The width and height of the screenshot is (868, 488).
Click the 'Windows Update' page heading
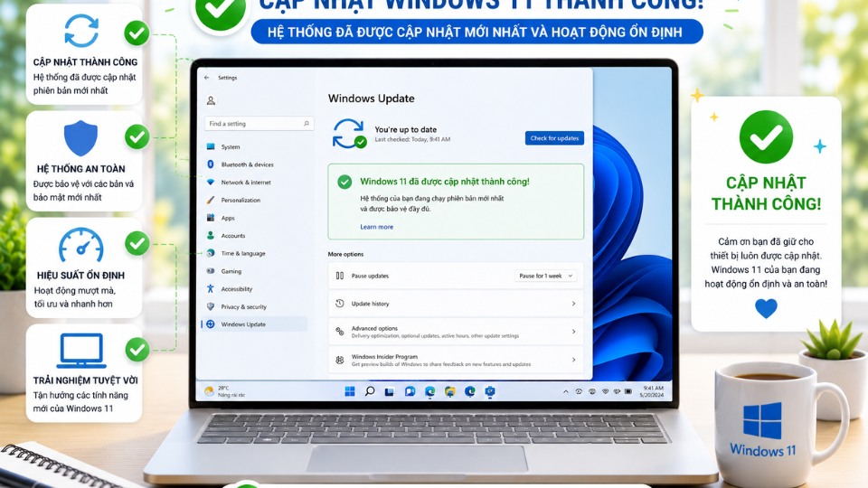click(x=371, y=99)
